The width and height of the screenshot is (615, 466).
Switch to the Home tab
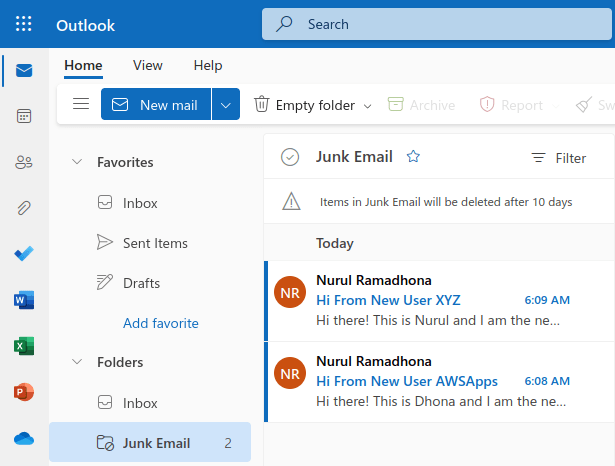[x=83, y=66]
